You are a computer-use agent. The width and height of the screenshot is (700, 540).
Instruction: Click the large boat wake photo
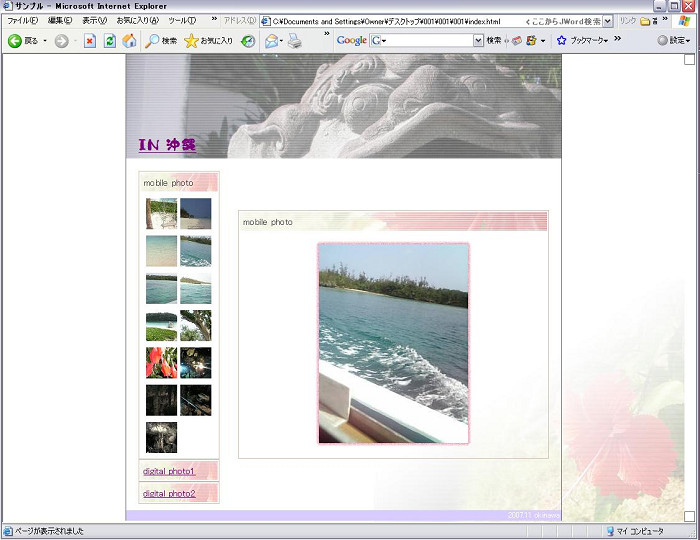(x=393, y=344)
